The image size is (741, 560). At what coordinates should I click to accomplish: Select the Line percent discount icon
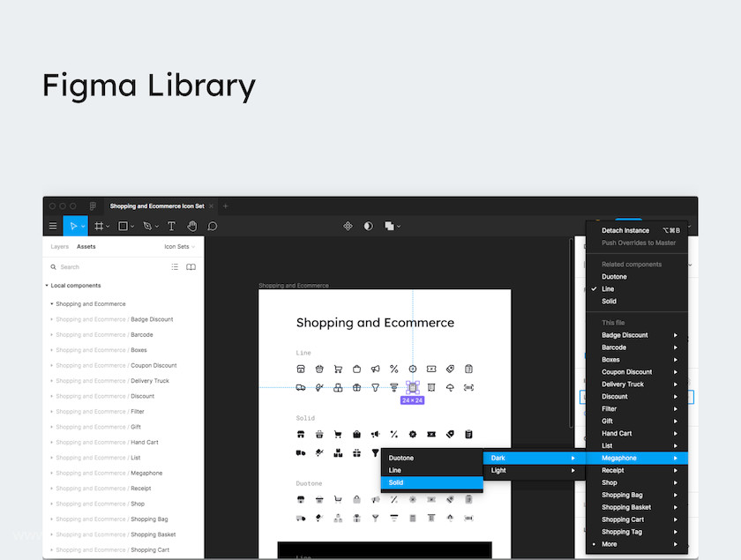tap(394, 370)
